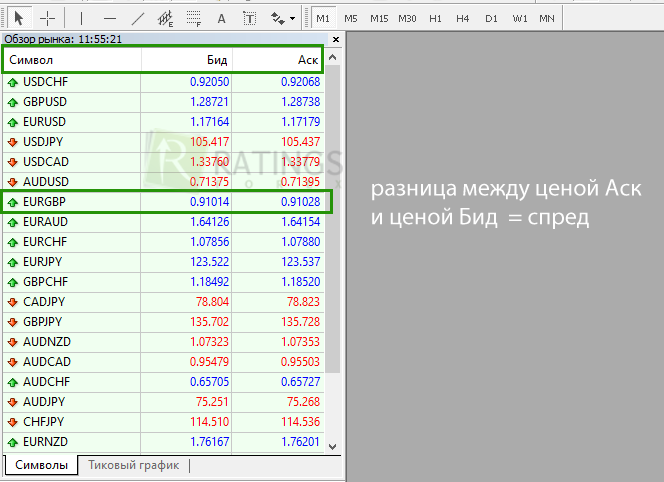The height and width of the screenshot is (482, 664).
Task: Open the Символы tab
Action: 41,465
